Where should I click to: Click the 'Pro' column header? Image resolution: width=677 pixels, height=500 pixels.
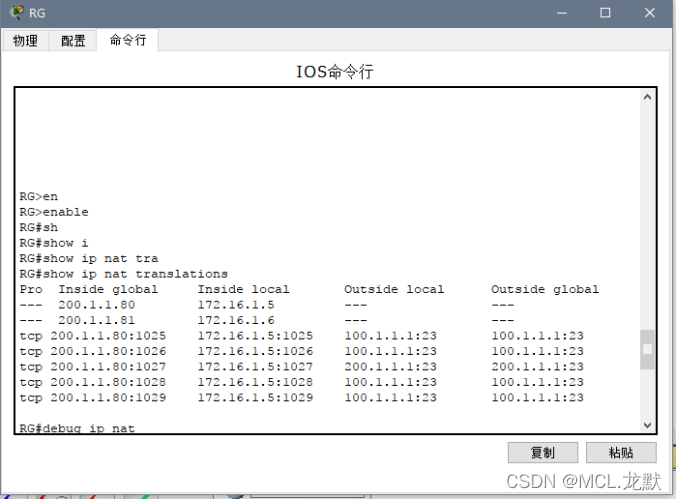point(31,289)
